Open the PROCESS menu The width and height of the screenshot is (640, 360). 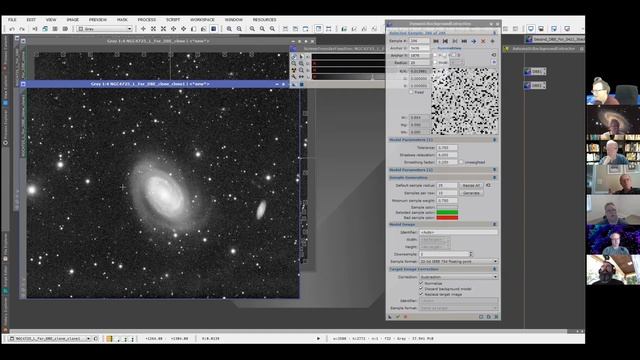[x=147, y=20]
